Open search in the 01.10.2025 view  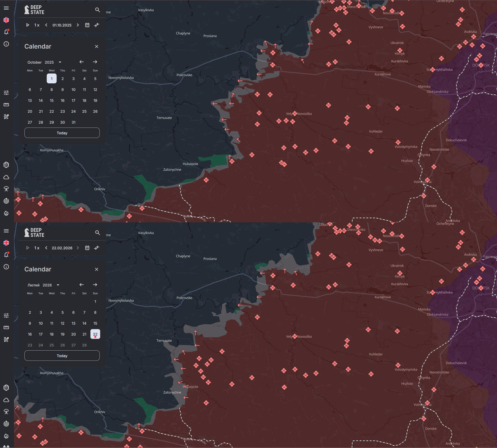point(97,10)
